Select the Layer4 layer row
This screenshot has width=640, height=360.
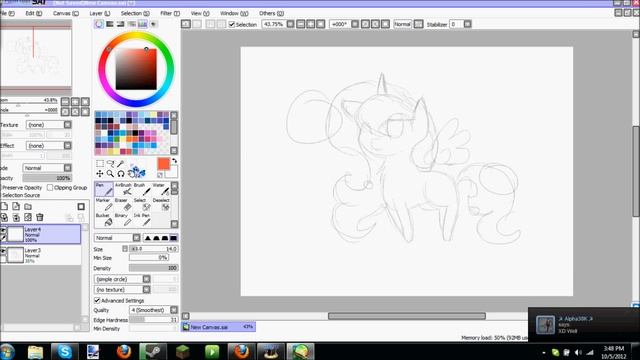click(40, 234)
